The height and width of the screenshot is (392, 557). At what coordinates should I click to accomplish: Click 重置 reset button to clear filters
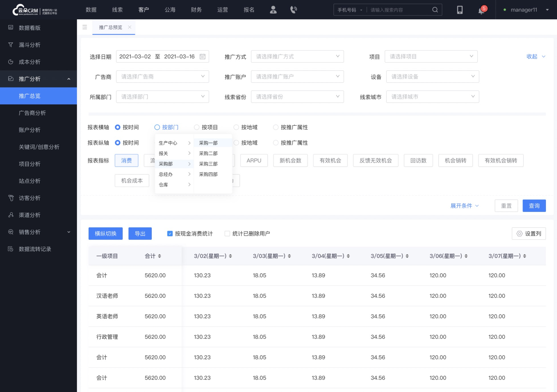pos(506,206)
